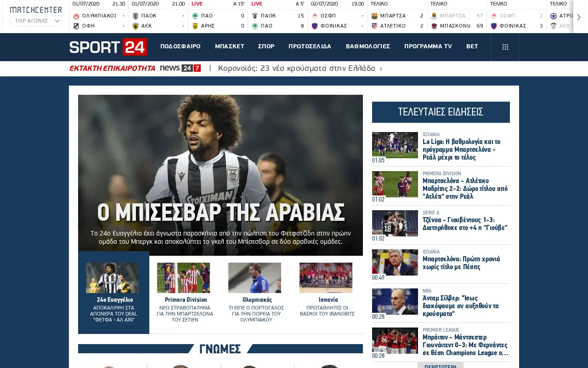Open ΟΛΥΜΠΙΑΚΟΣ - ΟΦΗ match 21.30
The width and height of the screenshot is (588, 368).
pyautogui.click(x=99, y=17)
